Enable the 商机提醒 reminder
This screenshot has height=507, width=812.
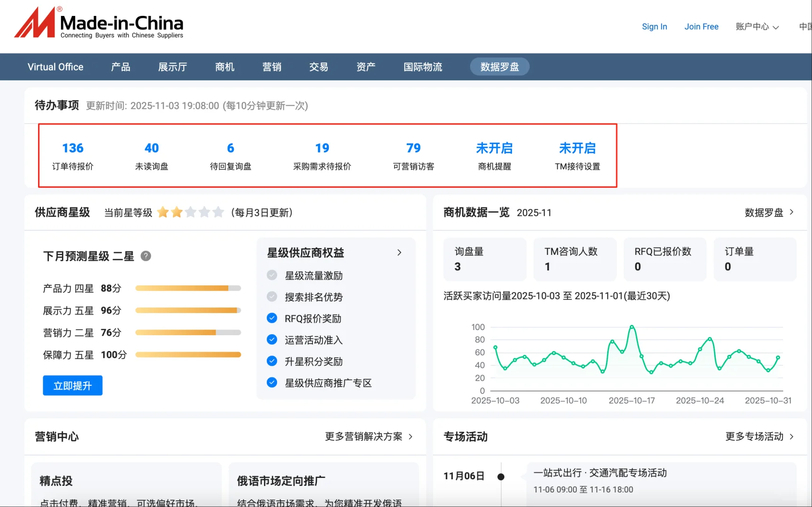click(494, 148)
